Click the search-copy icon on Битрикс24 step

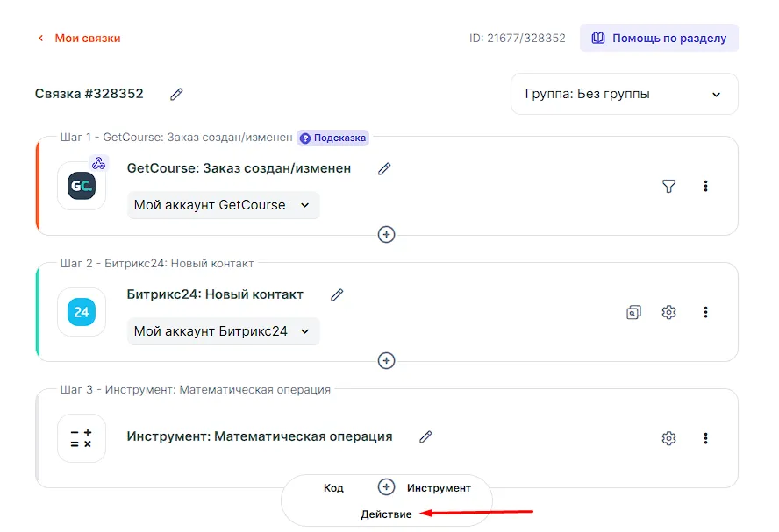tap(633, 312)
